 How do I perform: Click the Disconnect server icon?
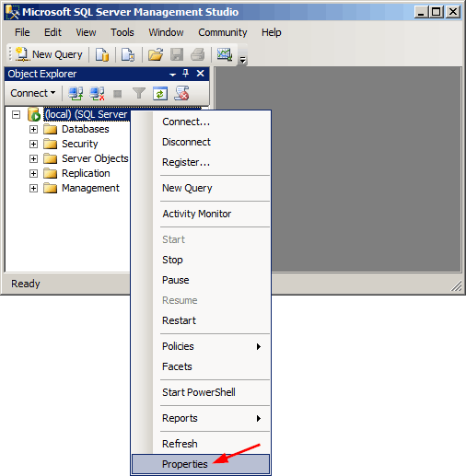97,93
